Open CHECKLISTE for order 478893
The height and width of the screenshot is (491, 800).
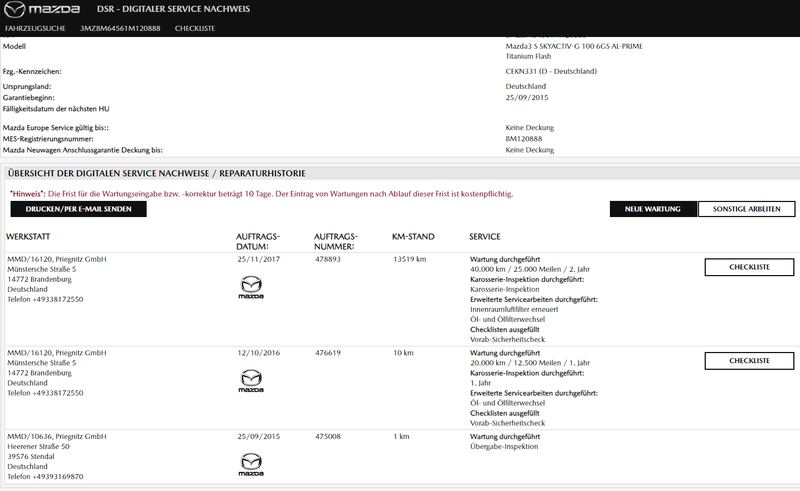[x=749, y=267]
